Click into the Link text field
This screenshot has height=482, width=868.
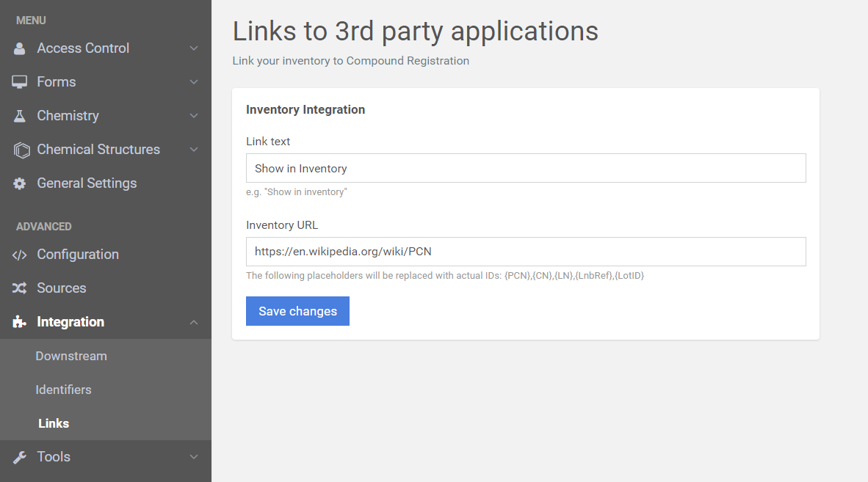coord(526,168)
